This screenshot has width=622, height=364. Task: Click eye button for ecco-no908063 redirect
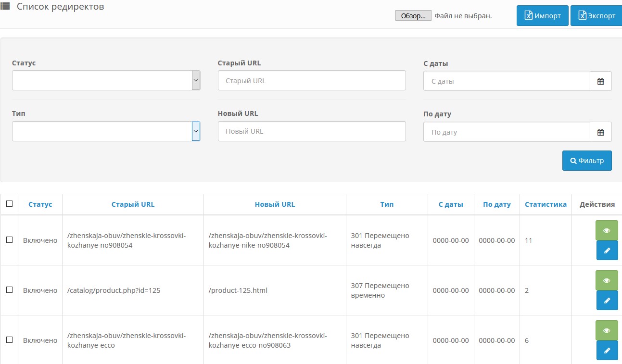607,330
